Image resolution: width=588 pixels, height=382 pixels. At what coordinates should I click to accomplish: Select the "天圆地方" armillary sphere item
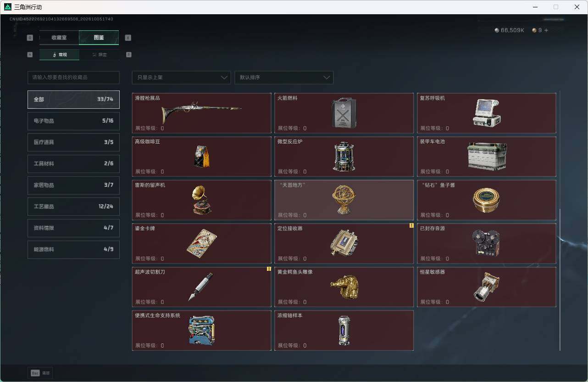click(344, 200)
